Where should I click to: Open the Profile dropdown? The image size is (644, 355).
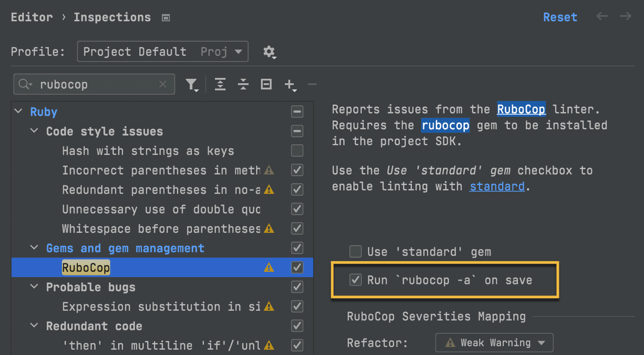(162, 51)
